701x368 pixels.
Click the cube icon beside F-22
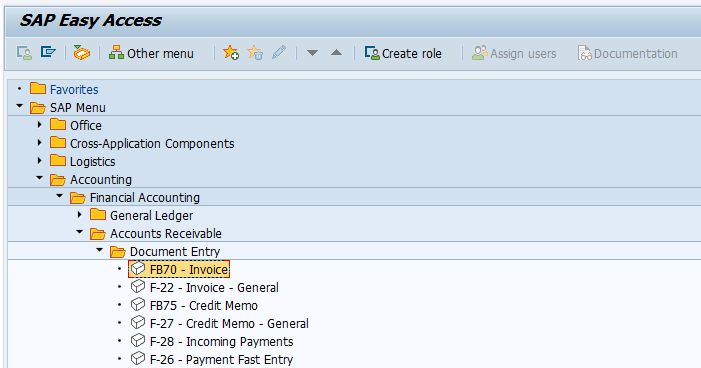138,286
